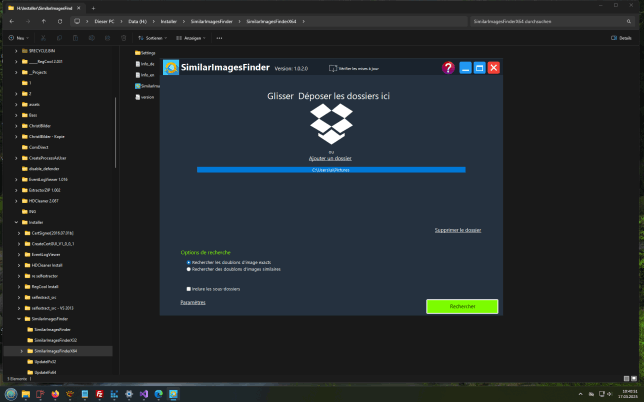
Task: Expand the Installer folder in tree
Action: coord(18,222)
